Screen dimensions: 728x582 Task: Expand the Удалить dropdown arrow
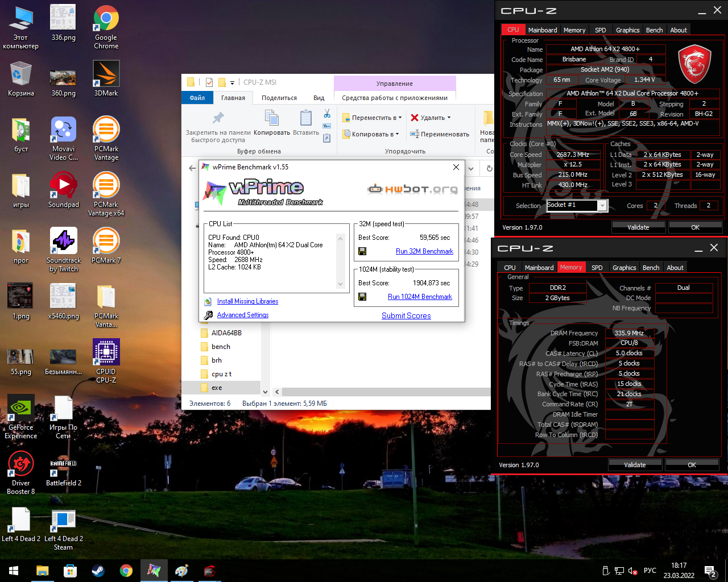pyautogui.click(x=449, y=118)
